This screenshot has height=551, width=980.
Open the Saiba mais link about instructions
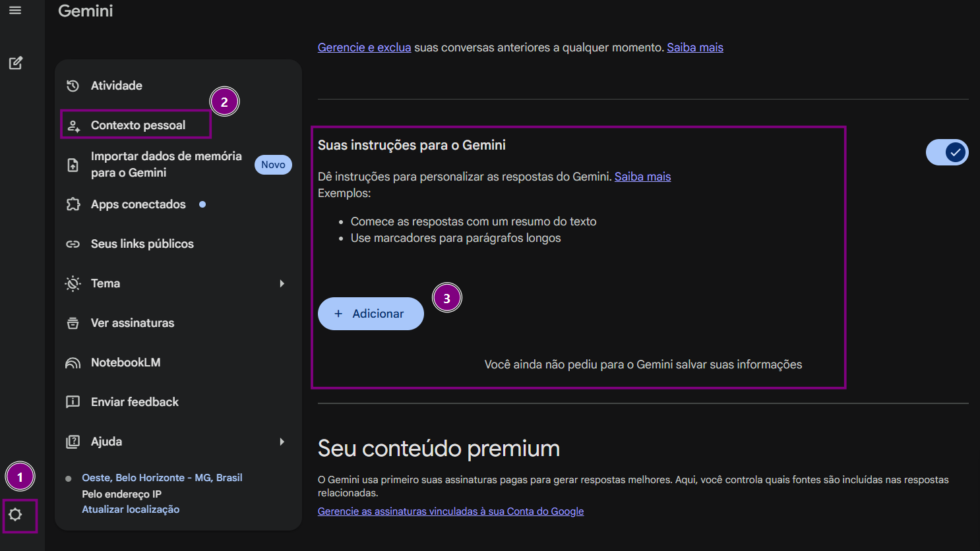(642, 176)
